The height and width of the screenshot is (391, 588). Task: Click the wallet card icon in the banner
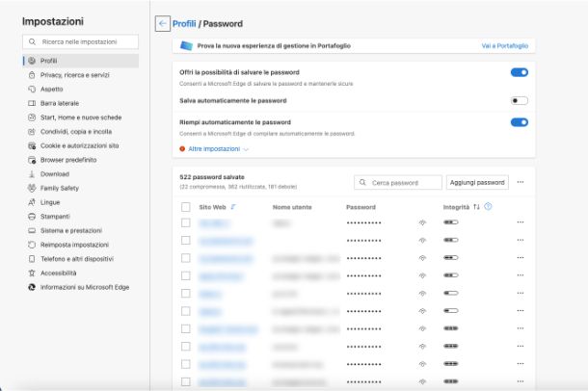[x=186, y=45]
